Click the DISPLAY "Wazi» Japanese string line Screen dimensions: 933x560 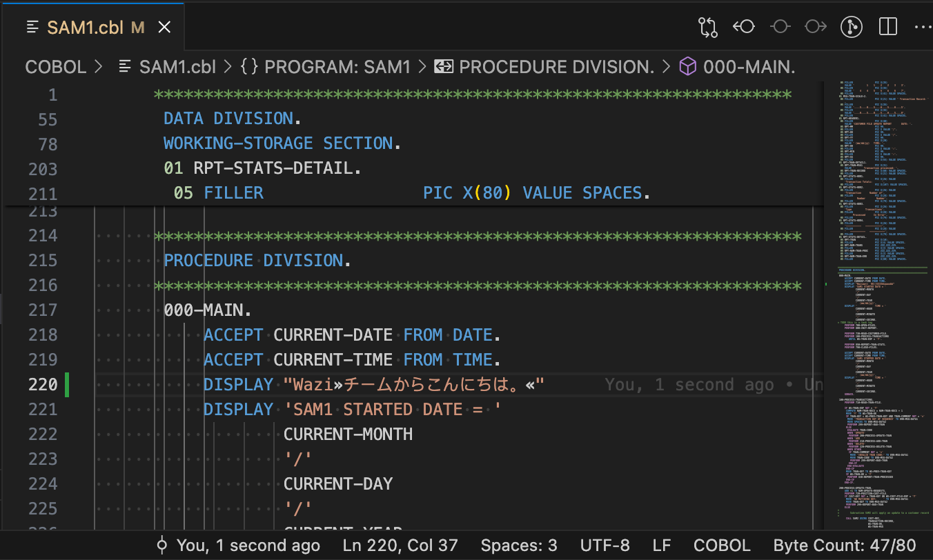coord(374,385)
